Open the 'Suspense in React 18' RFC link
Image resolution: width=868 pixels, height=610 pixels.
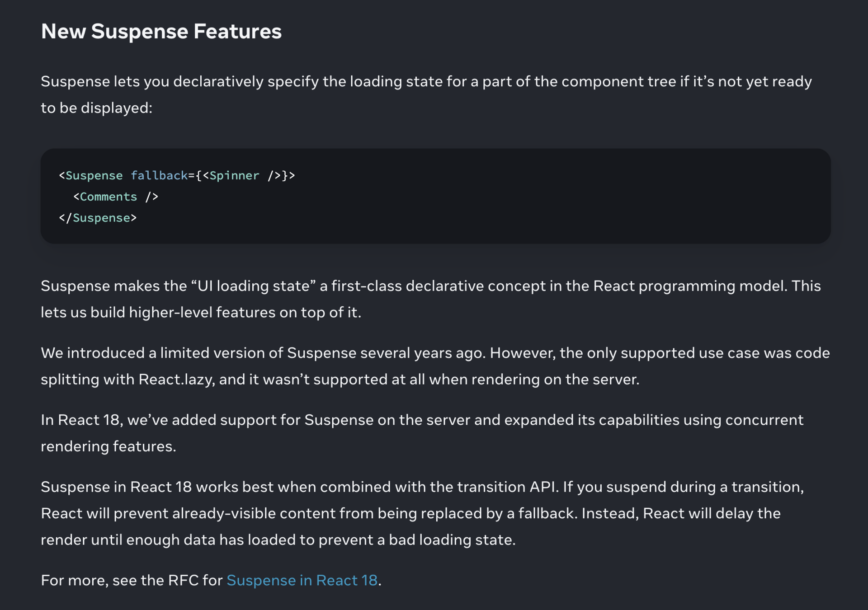coord(302,580)
